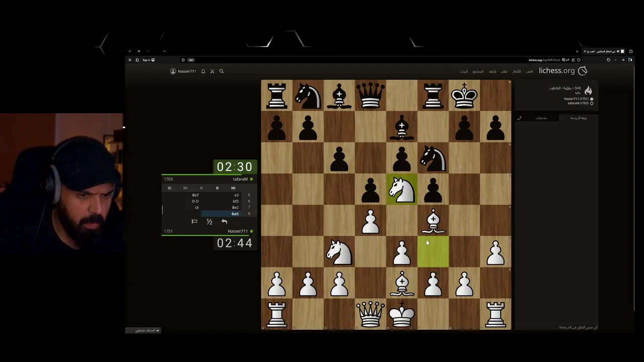The height and width of the screenshot is (362, 644).
Task: Go forward in browser history
Action: (x=616, y=60)
